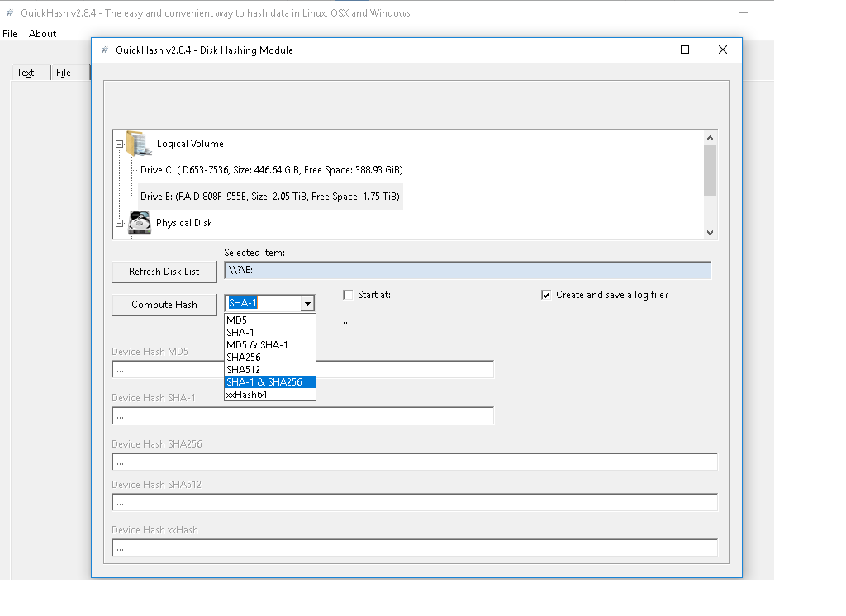Select xxHash64 from the hash list
The image size is (846, 616).
point(246,395)
